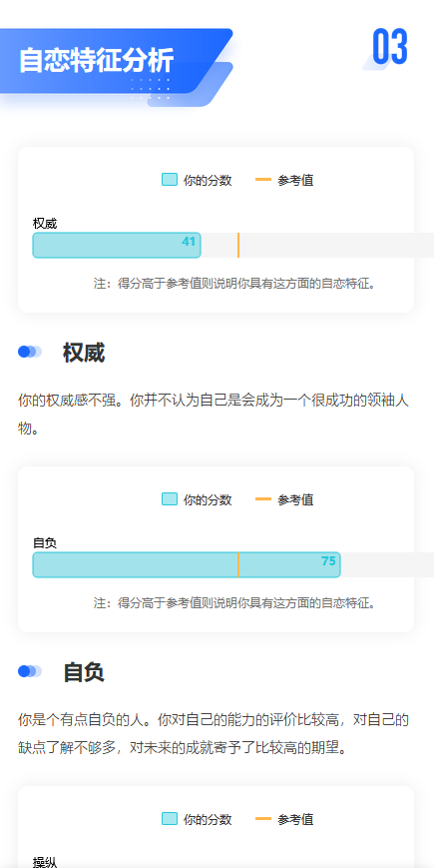Toggle 你的分数 legend in 权威 chart
Viewport: 434px width, 868px height.
(197, 180)
